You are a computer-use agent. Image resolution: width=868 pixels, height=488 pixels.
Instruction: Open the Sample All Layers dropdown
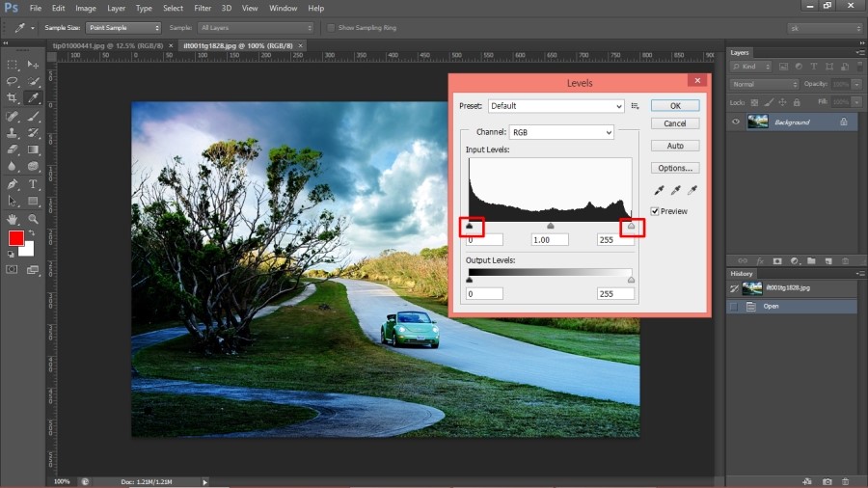point(256,28)
